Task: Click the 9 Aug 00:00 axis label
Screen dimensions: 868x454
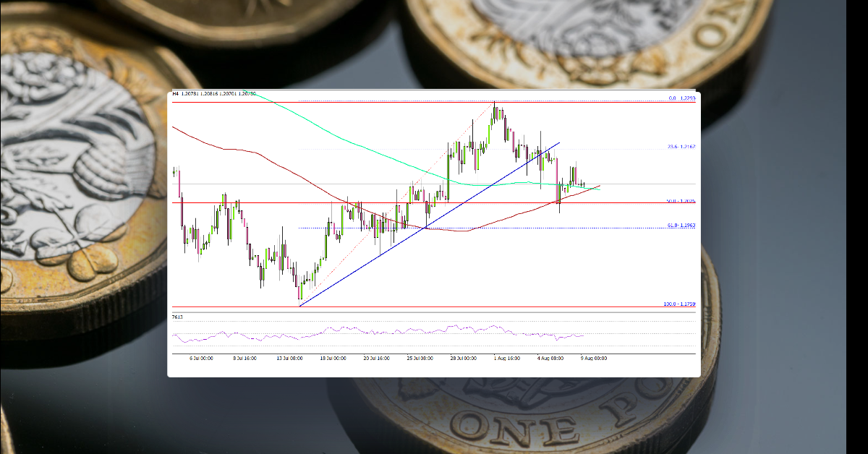Action: (x=595, y=357)
